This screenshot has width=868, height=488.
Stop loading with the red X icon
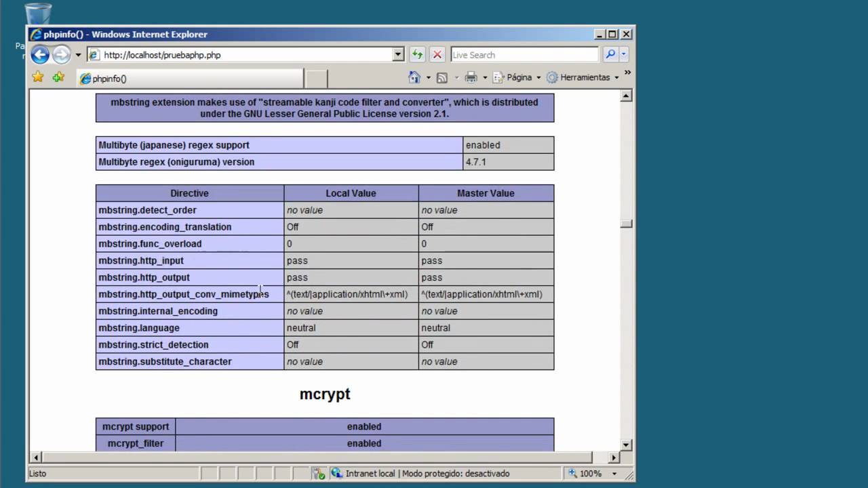click(x=437, y=55)
